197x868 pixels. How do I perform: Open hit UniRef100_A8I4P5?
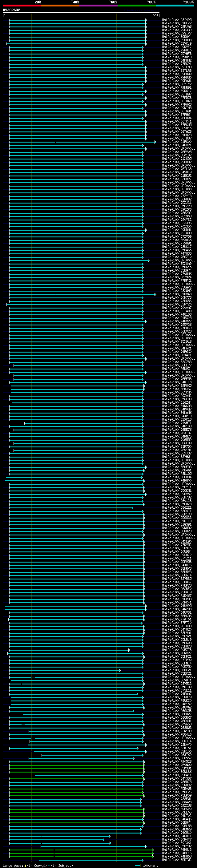[x=177, y=20]
